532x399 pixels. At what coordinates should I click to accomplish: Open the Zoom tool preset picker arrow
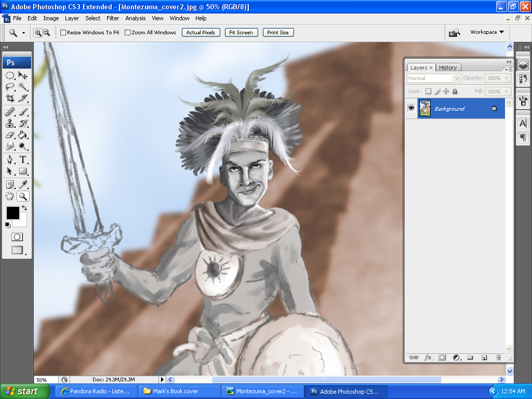(23, 33)
